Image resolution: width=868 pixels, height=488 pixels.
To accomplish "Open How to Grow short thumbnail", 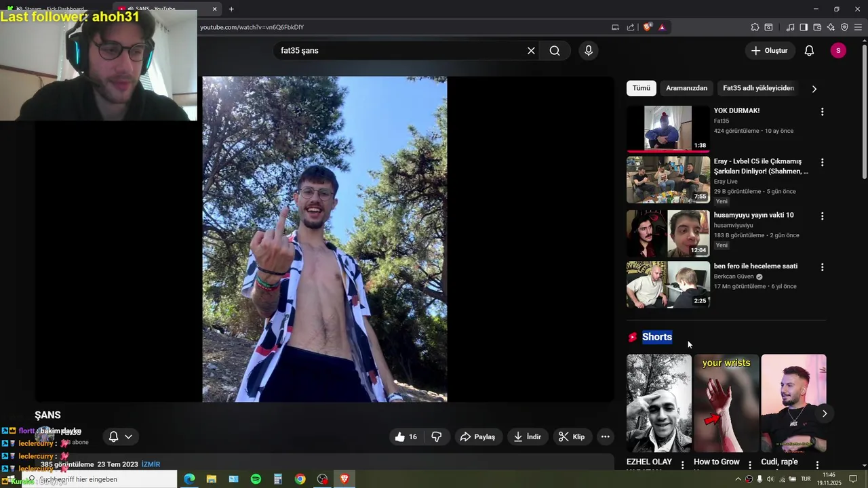I will coord(726,403).
